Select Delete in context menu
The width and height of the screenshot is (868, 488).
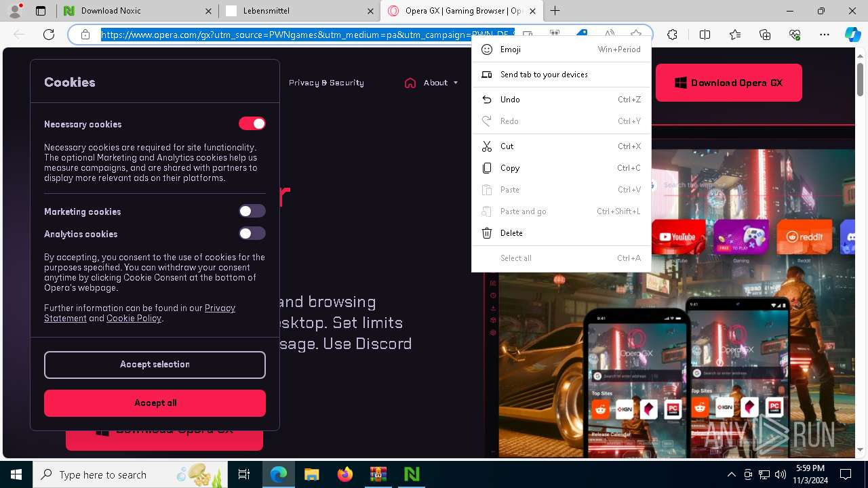561,233
